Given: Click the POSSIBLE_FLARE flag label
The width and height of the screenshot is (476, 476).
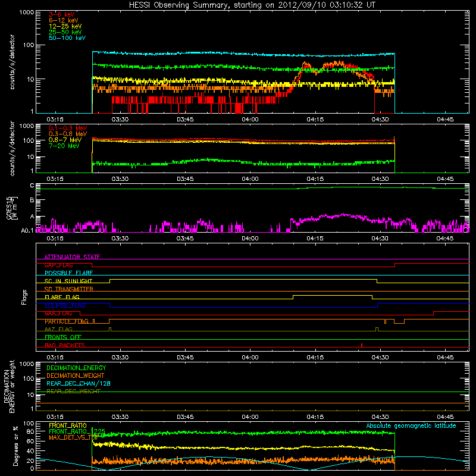Looking at the screenshot, I should point(68,273).
